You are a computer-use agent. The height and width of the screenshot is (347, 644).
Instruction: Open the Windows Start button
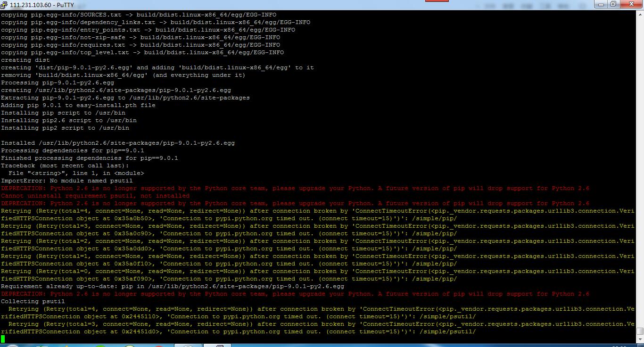(x=12, y=346)
